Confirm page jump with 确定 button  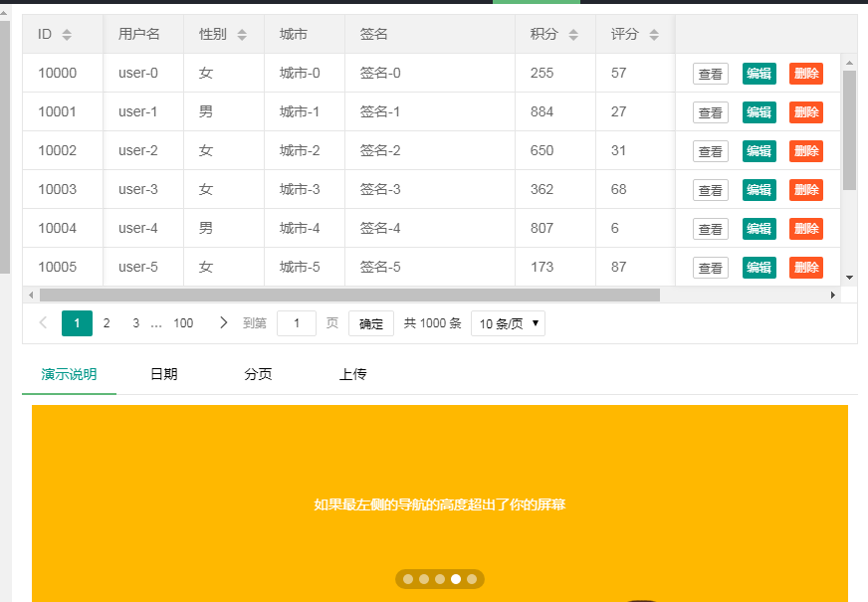(x=371, y=323)
